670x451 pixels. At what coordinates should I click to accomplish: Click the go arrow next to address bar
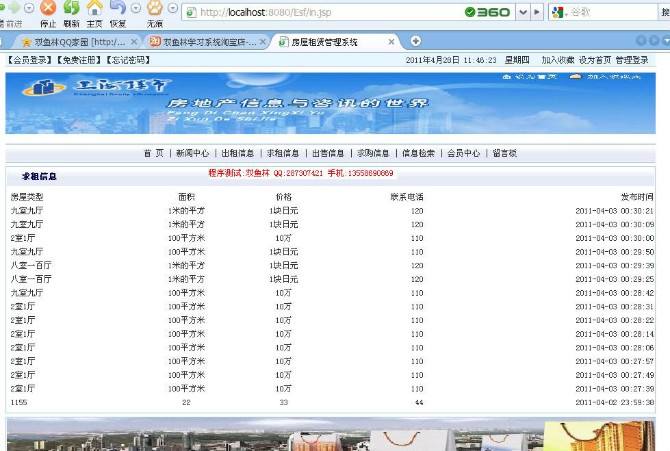[537, 12]
